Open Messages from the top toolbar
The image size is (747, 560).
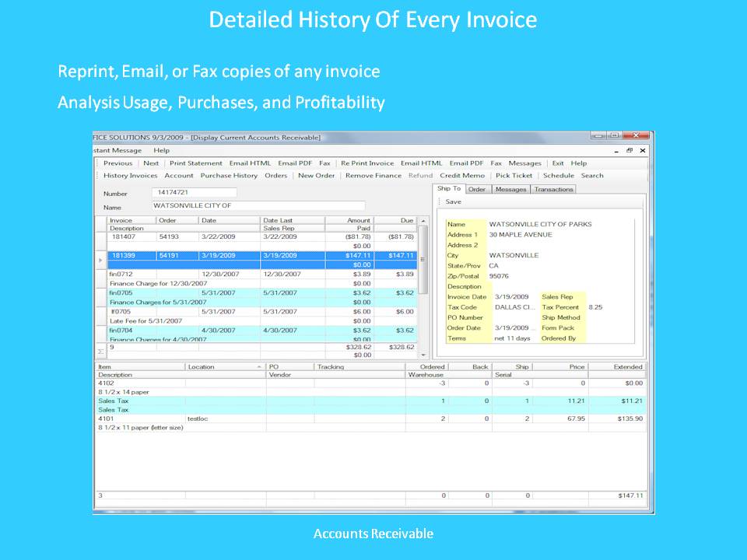524,163
